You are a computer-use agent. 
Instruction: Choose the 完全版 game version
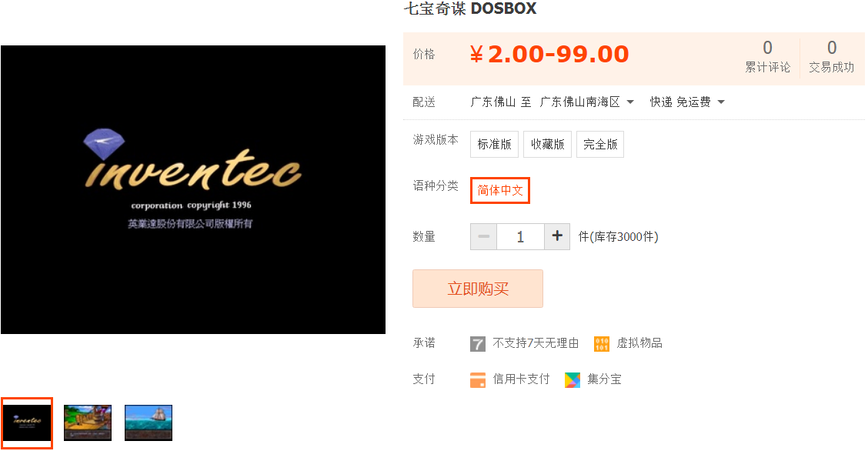(600, 145)
